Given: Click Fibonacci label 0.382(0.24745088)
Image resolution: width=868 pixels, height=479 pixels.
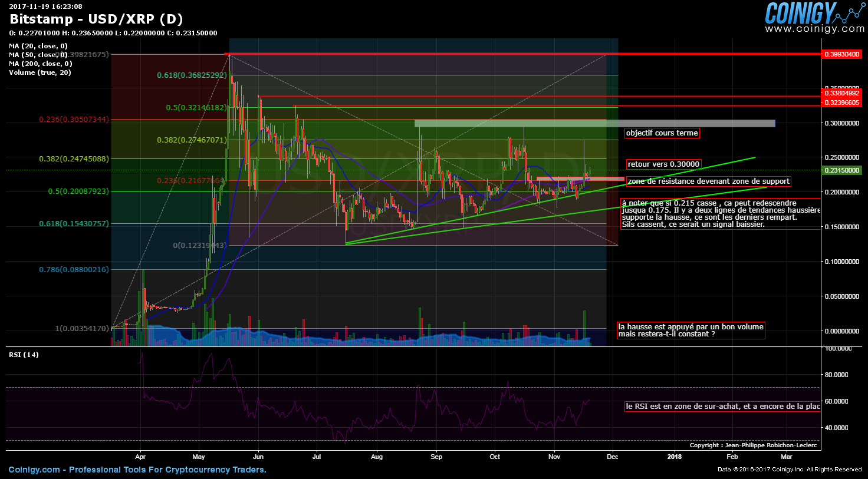Looking at the screenshot, I should tap(74, 159).
